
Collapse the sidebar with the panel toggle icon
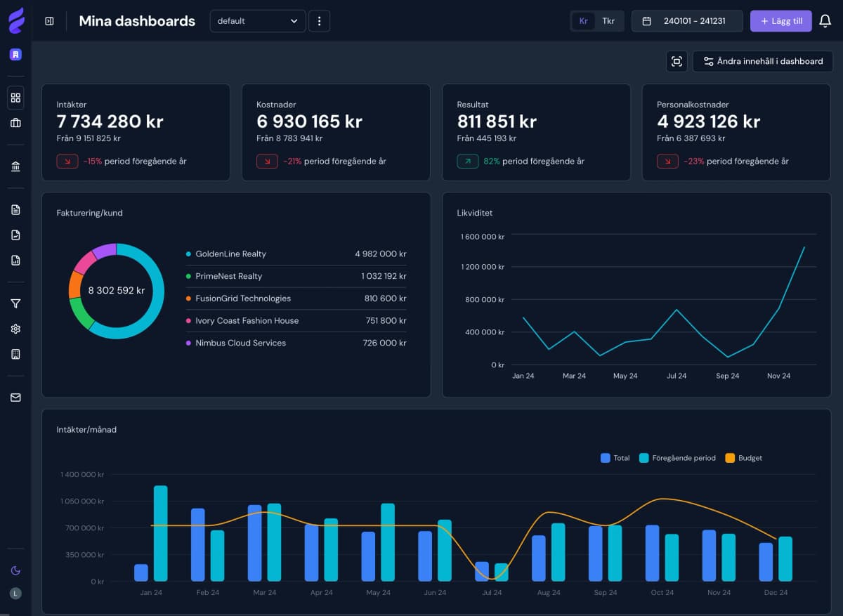[48, 21]
